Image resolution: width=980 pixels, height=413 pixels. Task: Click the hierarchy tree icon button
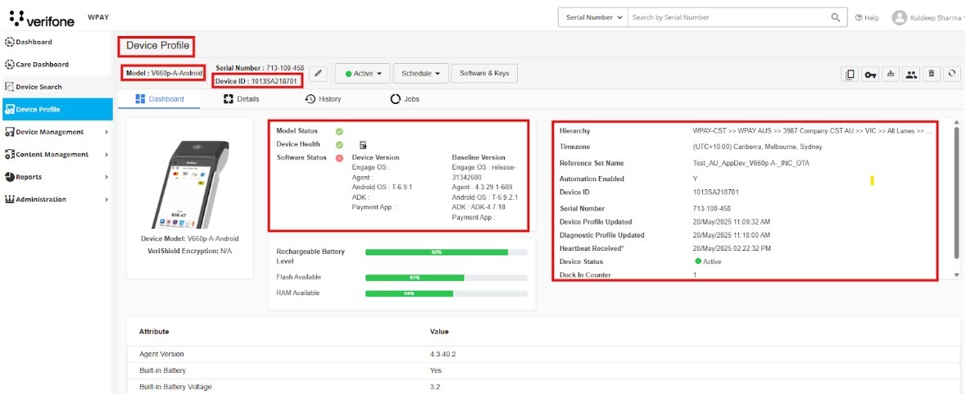click(891, 74)
